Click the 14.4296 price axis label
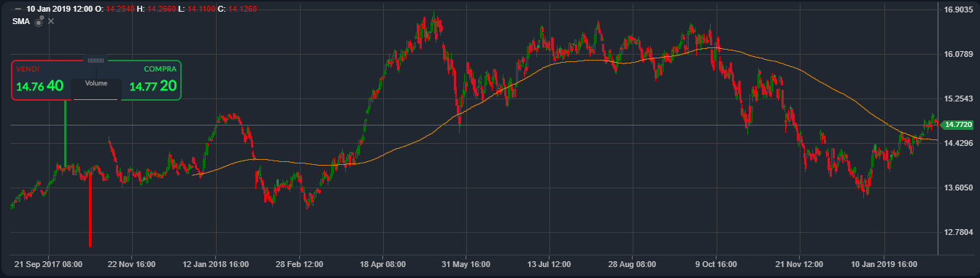Screen dimensions: 980x278 959,143
